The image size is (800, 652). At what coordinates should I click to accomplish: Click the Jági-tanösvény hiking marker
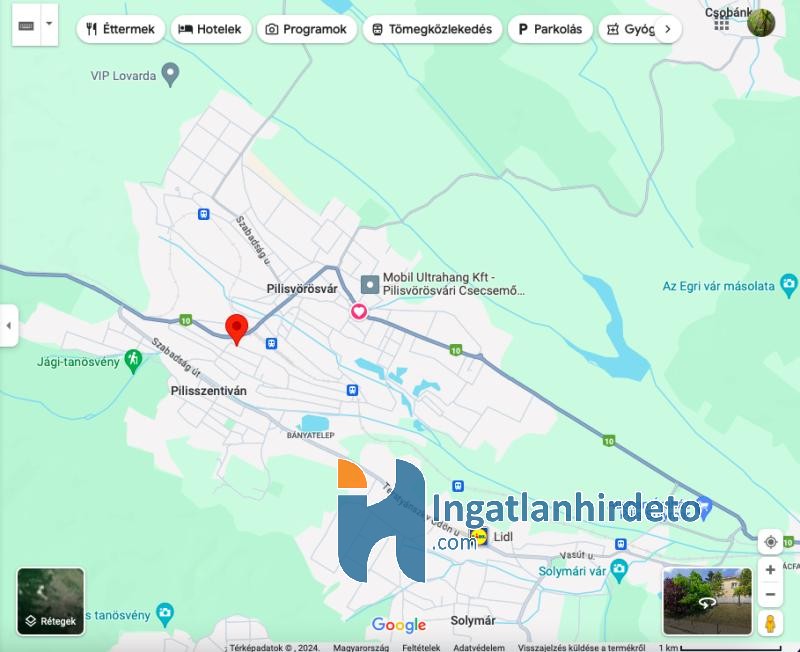click(x=134, y=361)
